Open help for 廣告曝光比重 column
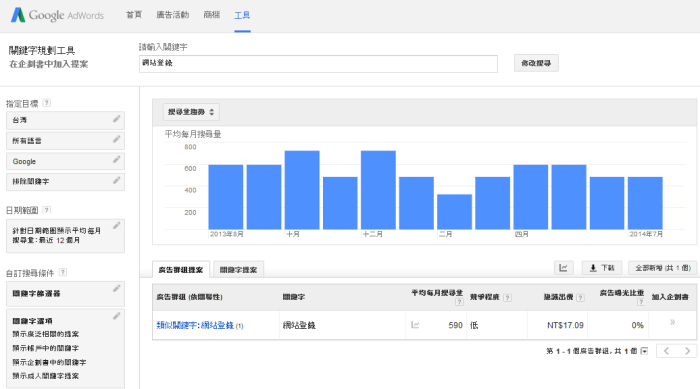 pos(641,302)
